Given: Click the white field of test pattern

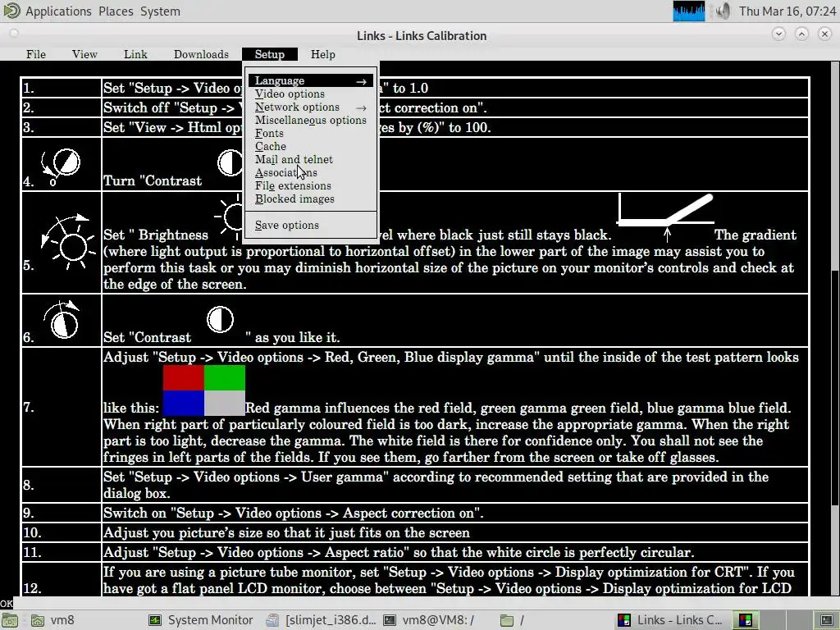Looking at the screenshot, I should click(x=225, y=404).
